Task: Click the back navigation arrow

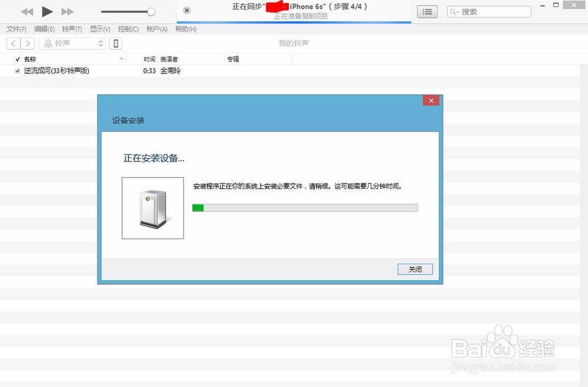Action: 13,43
